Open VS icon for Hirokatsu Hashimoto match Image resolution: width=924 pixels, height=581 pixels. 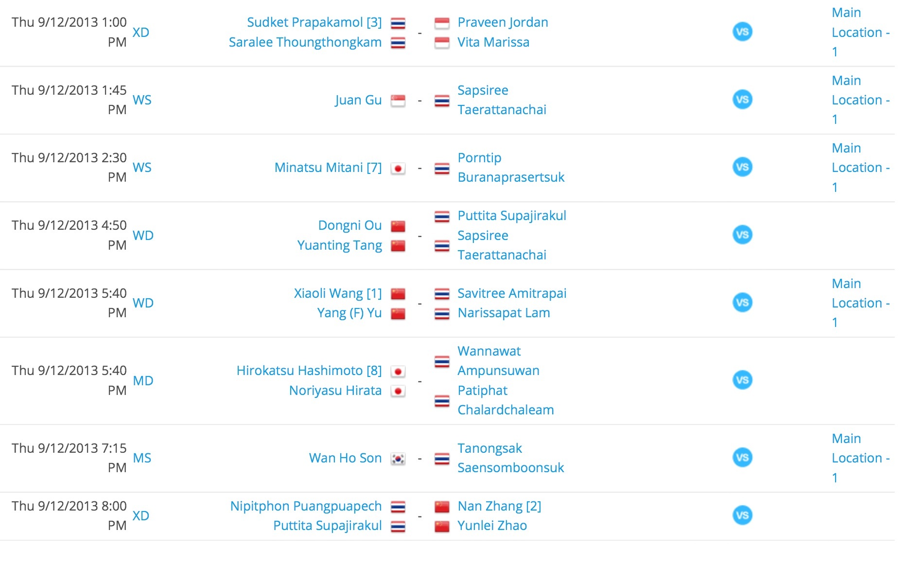click(x=742, y=380)
